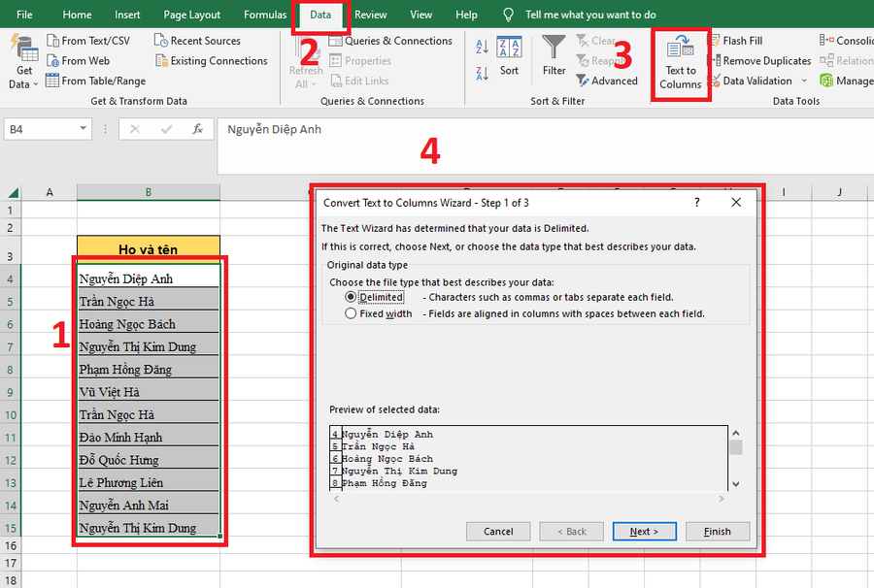The width and height of the screenshot is (874, 588).
Task: Import data From Table/Range
Action: click(x=95, y=81)
